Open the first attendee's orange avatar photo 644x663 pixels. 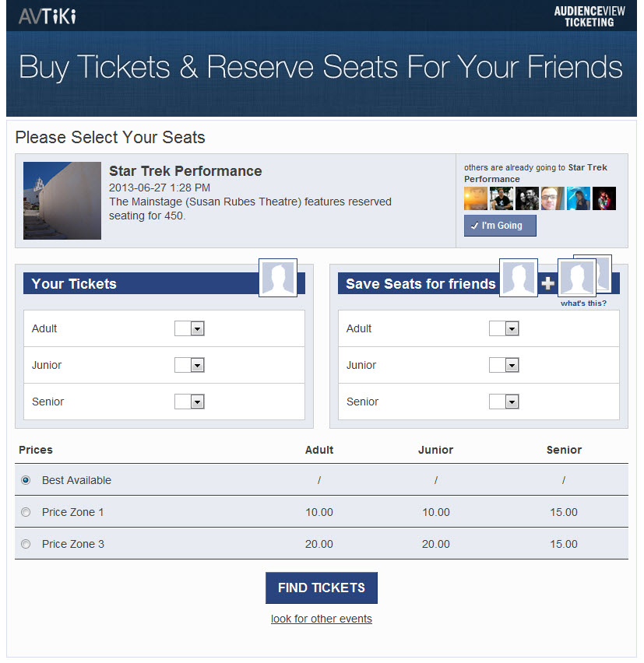coord(476,198)
